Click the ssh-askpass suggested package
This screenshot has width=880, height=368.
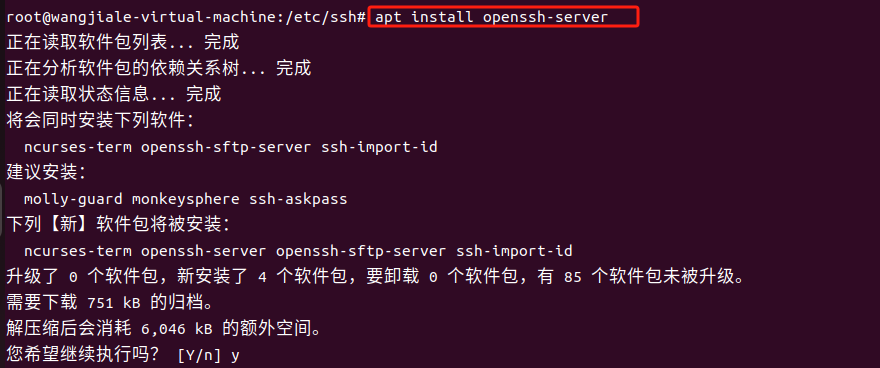298,199
